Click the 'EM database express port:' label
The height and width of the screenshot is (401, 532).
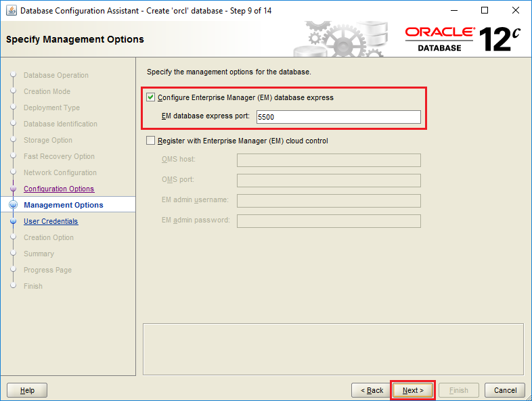click(206, 116)
